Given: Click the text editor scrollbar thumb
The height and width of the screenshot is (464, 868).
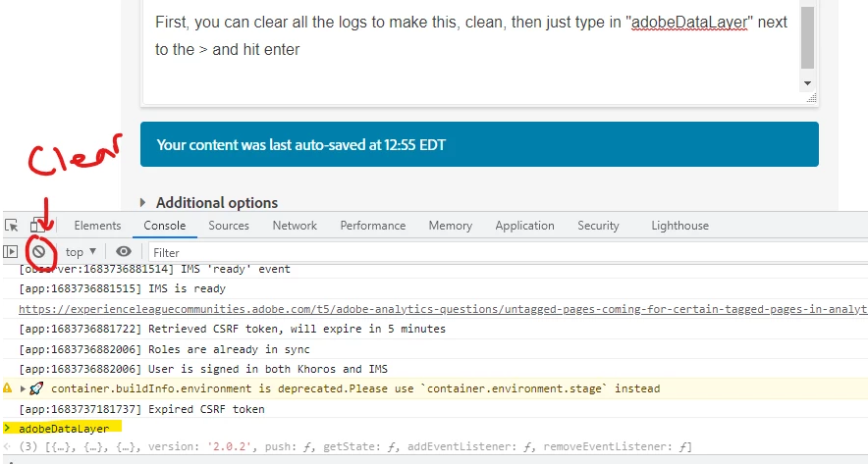Looking at the screenshot, I should [x=808, y=38].
